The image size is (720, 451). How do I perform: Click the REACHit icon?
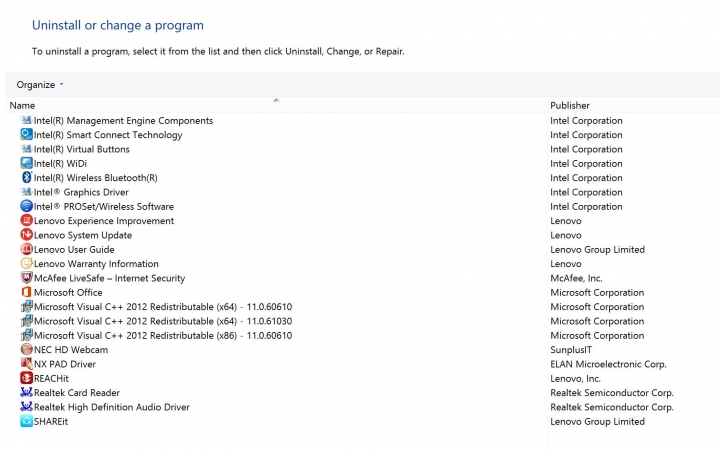coord(26,378)
